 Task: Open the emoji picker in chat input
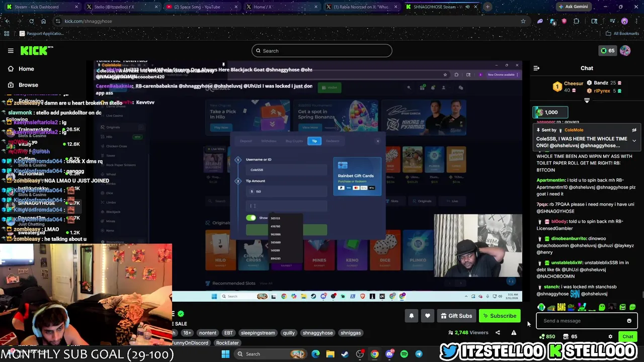(629, 321)
